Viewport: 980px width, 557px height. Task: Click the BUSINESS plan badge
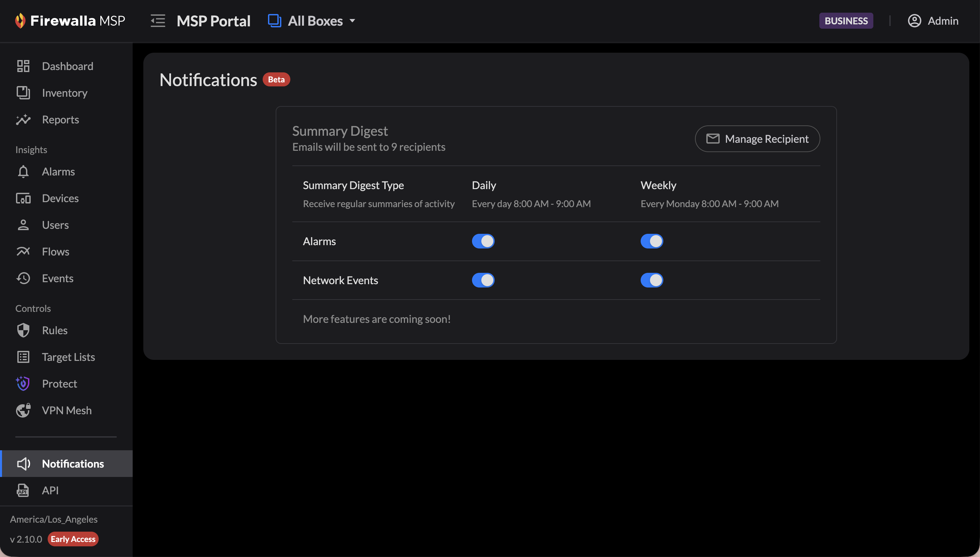[846, 21]
